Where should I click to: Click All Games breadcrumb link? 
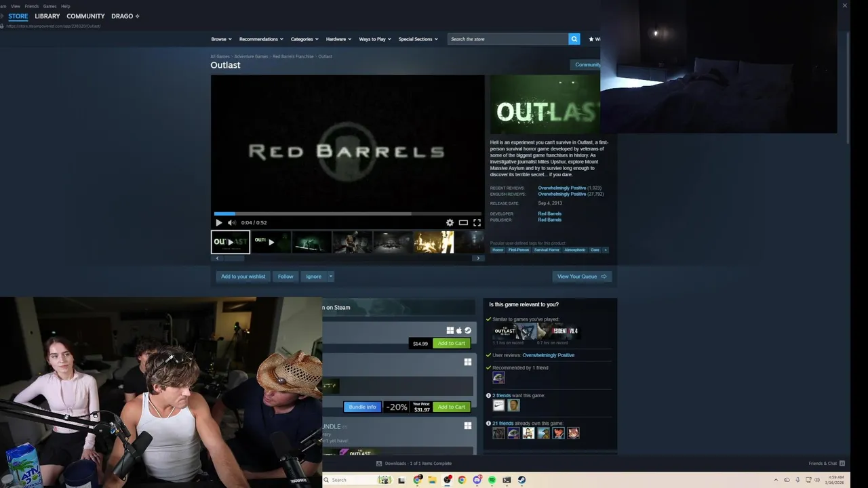pyautogui.click(x=220, y=56)
